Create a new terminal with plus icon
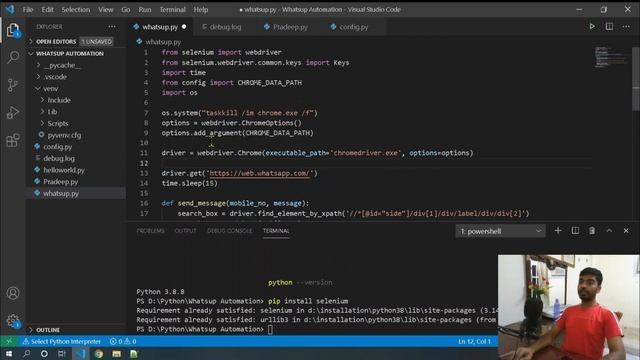The height and width of the screenshot is (360, 640). click(558, 231)
